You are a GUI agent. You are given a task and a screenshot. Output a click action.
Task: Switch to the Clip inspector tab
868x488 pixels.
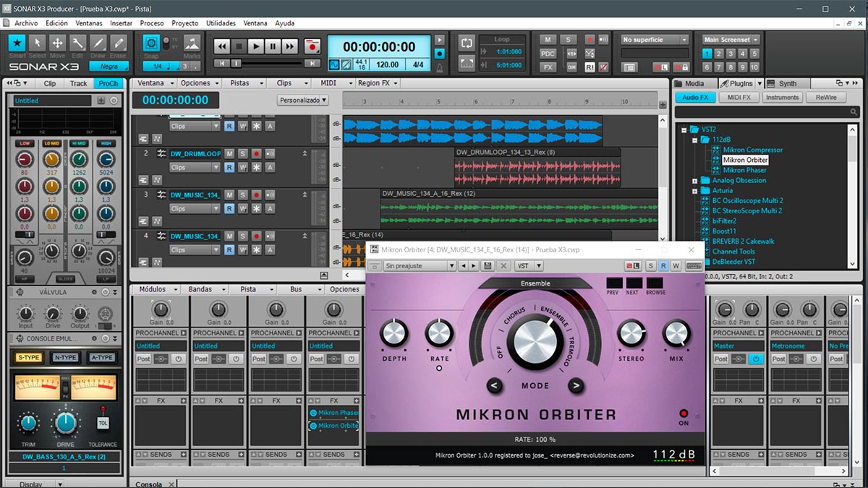[x=49, y=83]
